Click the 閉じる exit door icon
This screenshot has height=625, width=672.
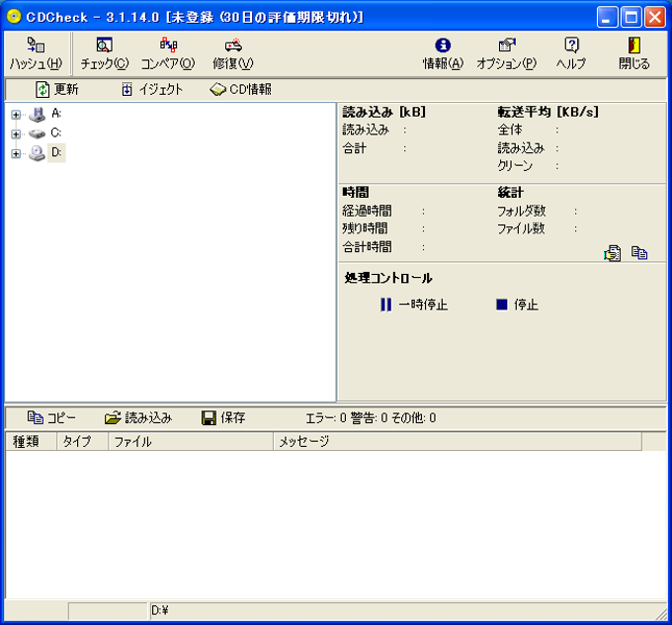tap(634, 45)
